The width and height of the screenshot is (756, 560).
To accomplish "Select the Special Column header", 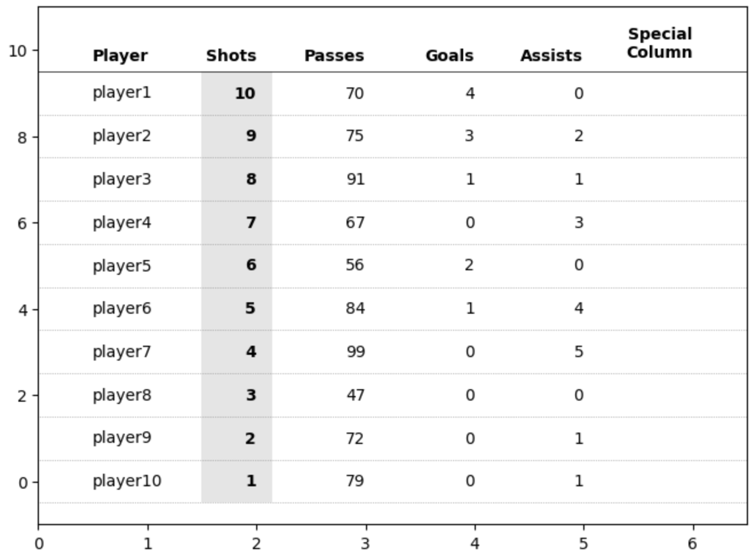I will (659, 43).
